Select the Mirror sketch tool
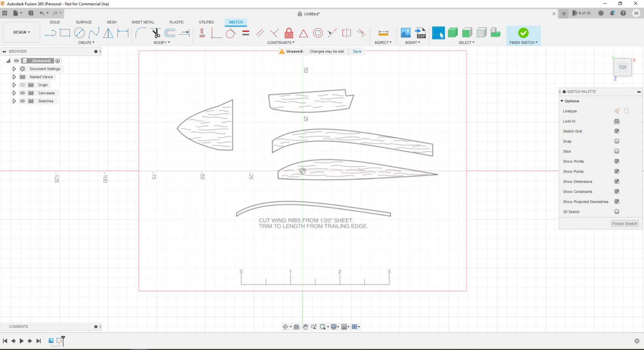The width and height of the screenshot is (644, 350). (108, 33)
